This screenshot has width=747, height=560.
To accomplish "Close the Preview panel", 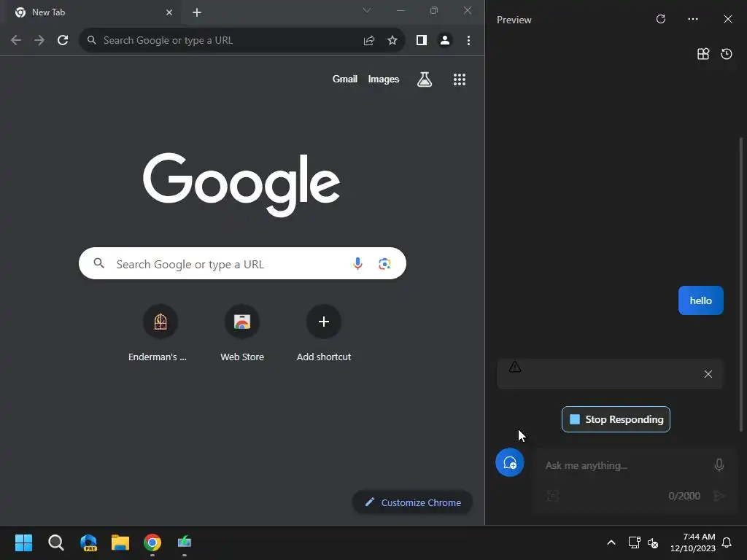I will (x=728, y=19).
